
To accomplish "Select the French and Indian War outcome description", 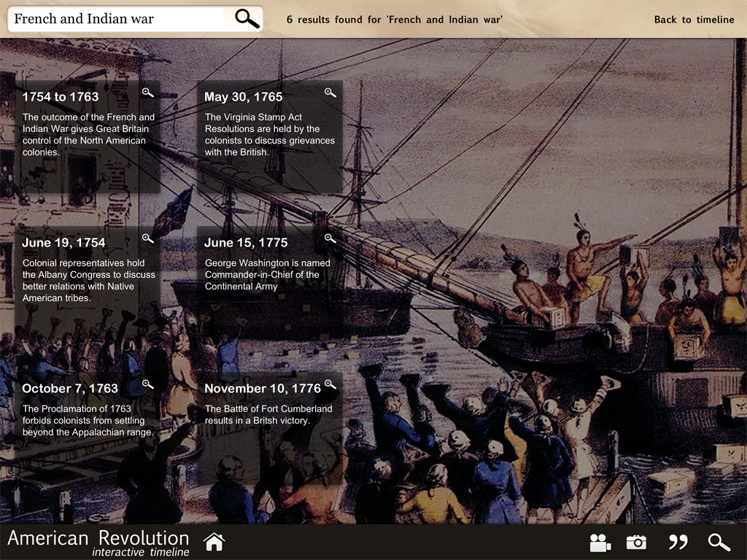I will [88, 134].
